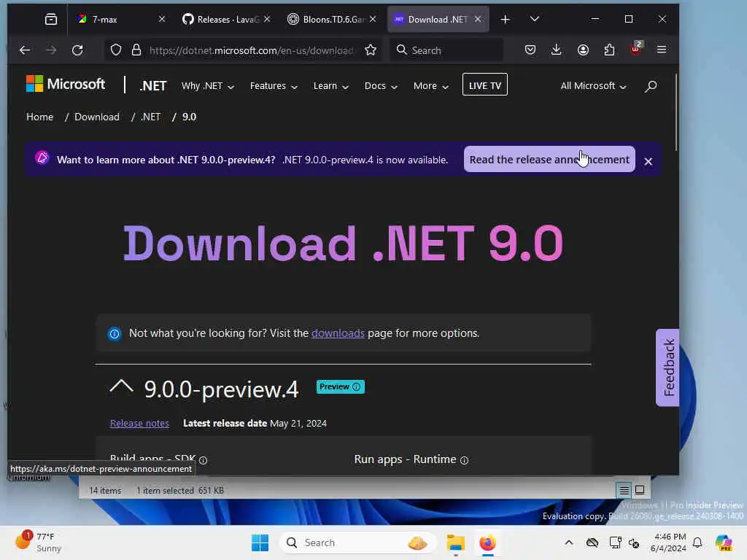This screenshot has width=747, height=560.
Task: Switch to the 7-max tab
Action: pyautogui.click(x=115, y=20)
